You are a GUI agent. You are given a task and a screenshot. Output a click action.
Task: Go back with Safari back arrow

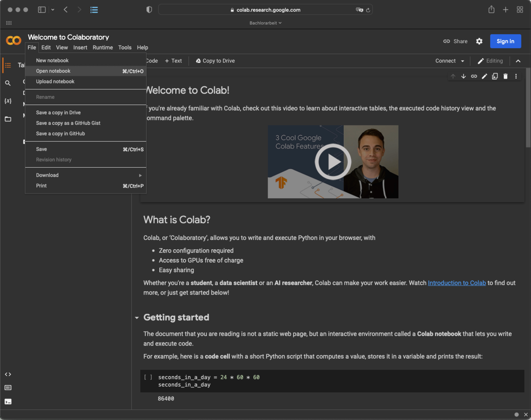tap(66, 10)
